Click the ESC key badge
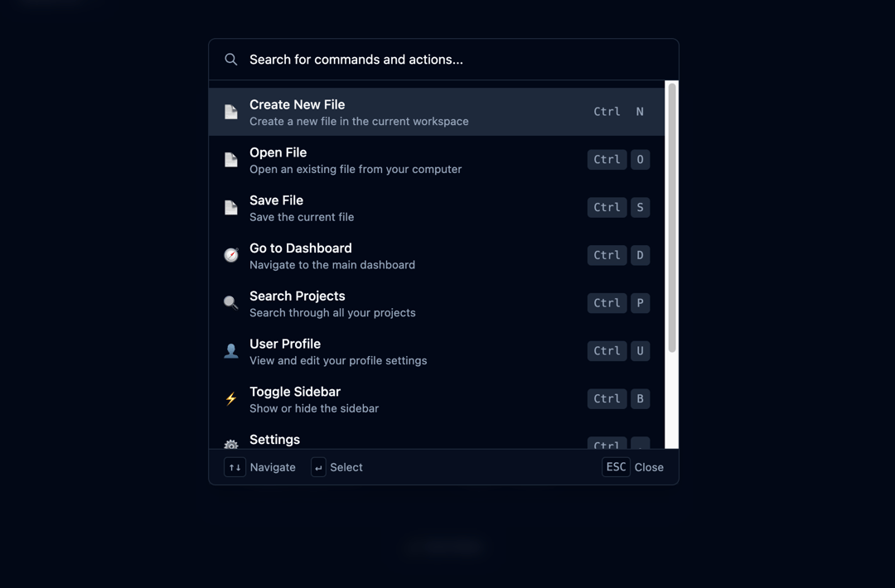Screen dimensions: 895x588 [616, 467]
